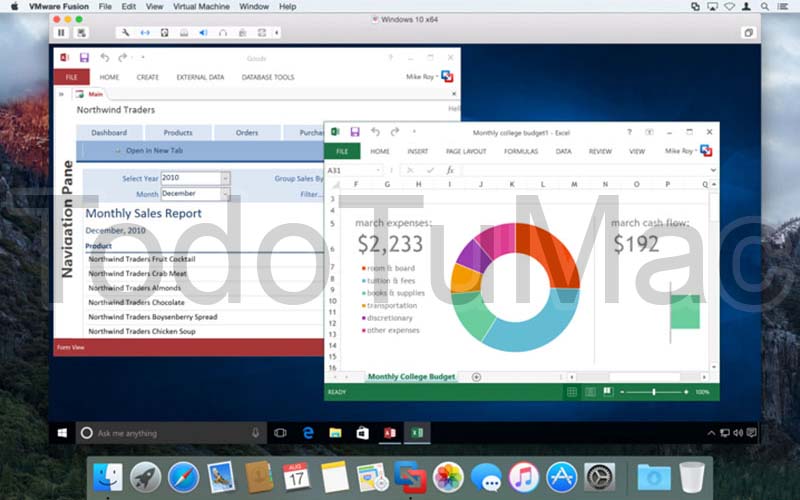Image resolution: width=800 pixels, height=500 pixels.
Task: Open the DATABASE TOOLS tab
Action: [x=268, y=77]
